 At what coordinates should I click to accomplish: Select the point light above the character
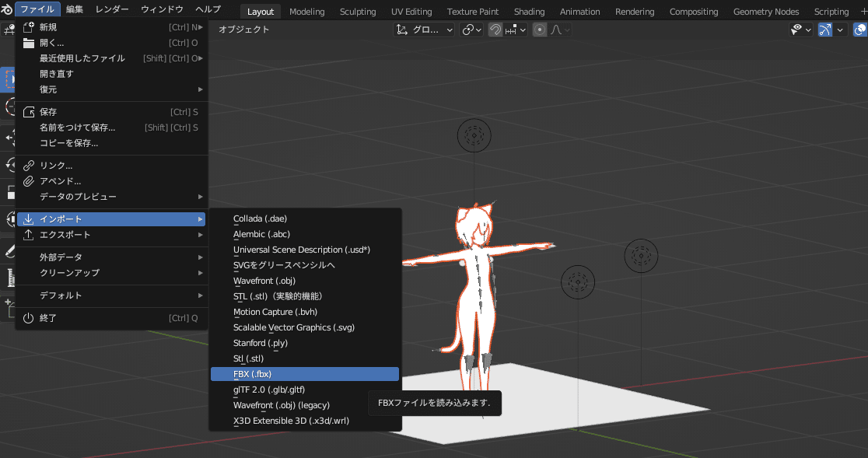pyautogui.click(x=474, y=135)
